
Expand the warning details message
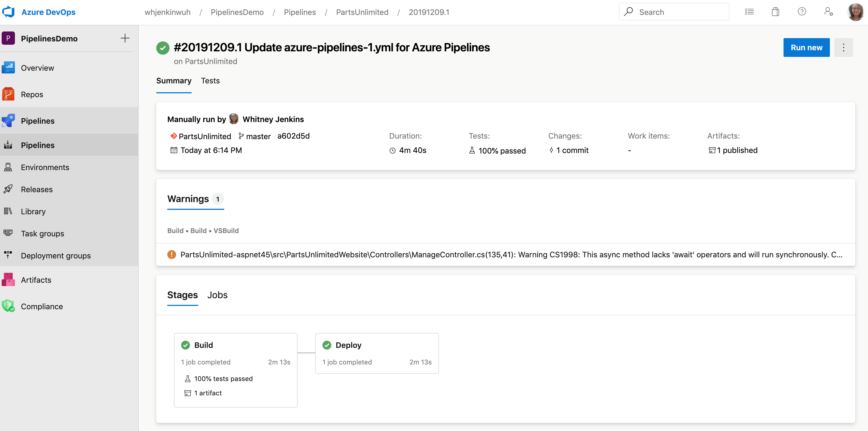tap(506, 254)
